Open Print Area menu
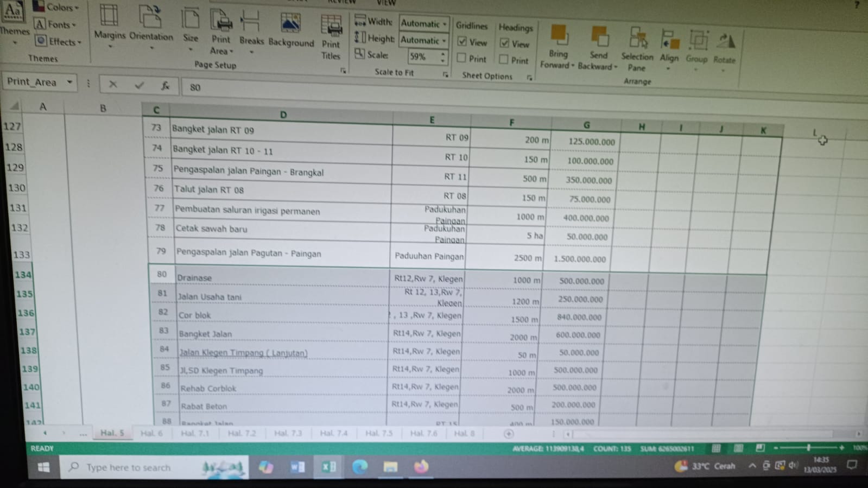The image size is (868, 488). point(220,31)
